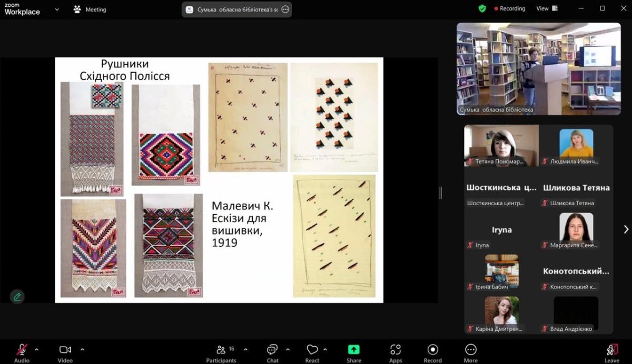This screenshot has height=364, width=632.
Task: Open shared screen options ellipsis button
Action: click(285, 9)
